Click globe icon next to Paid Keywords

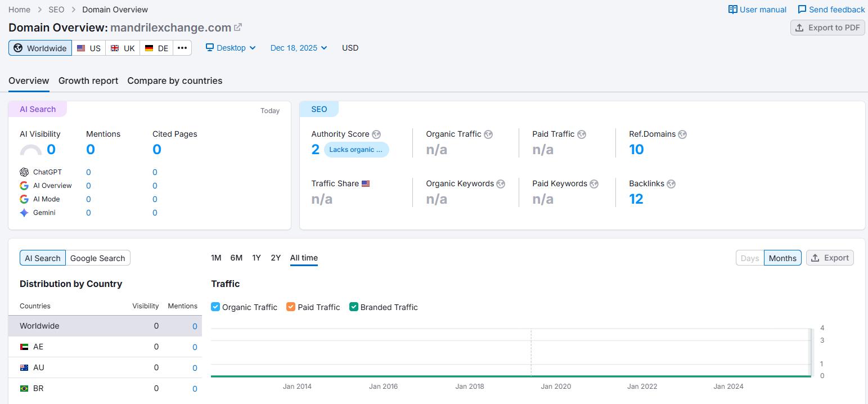tap(594, 184)
